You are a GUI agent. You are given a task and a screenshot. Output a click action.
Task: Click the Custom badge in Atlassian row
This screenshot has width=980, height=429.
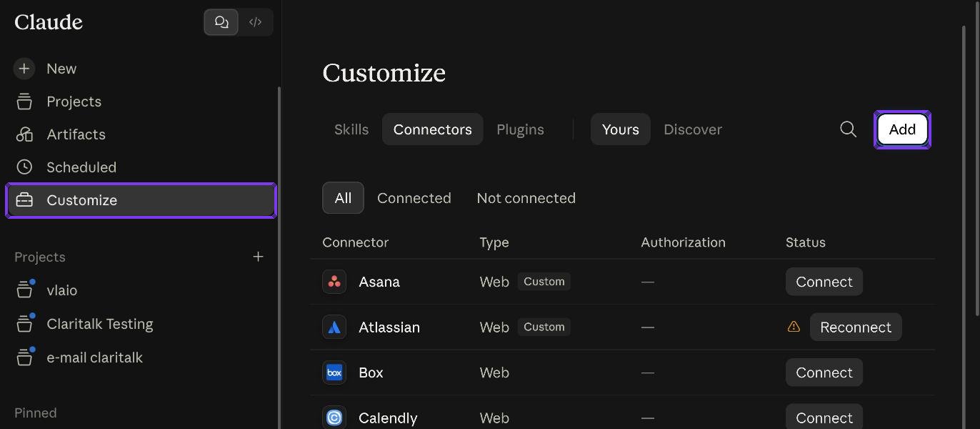tap(544, 327)
